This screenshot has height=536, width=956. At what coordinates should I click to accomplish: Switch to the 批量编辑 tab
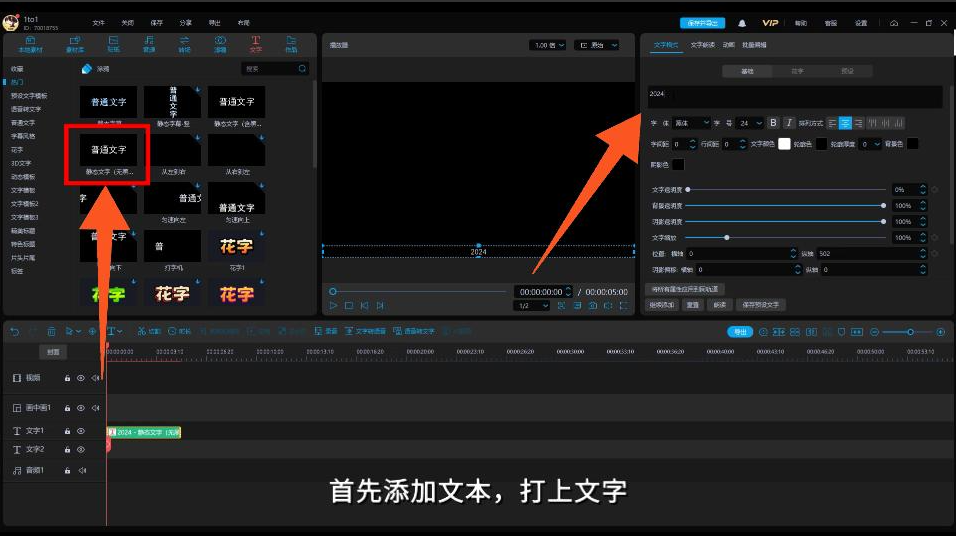click(x=754, y=45)
